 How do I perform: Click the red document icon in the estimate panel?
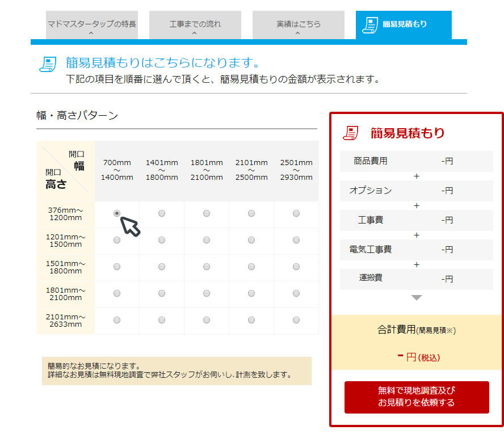351,133
